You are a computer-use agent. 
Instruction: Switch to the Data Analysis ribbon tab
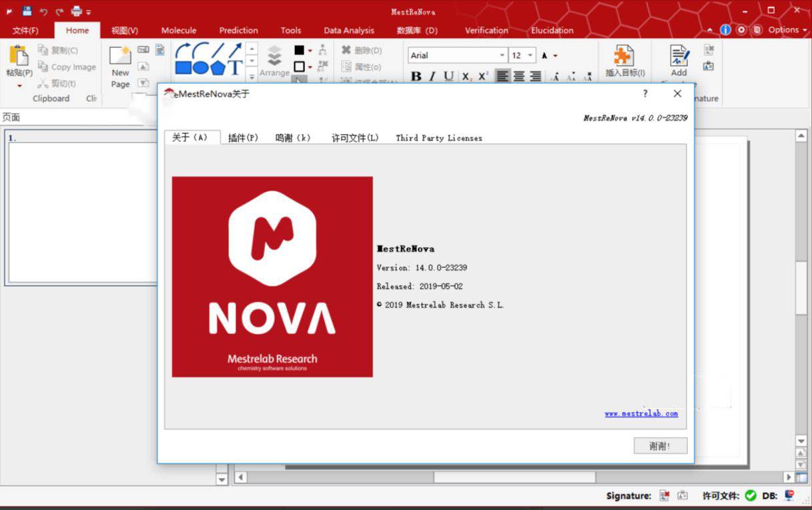pyautogui.click(x=349, y=30)
